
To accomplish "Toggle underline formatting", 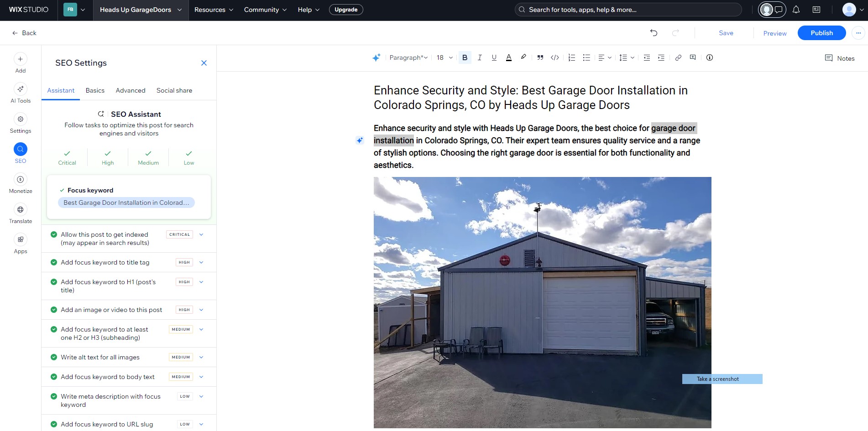I will [x=494, y=58].
